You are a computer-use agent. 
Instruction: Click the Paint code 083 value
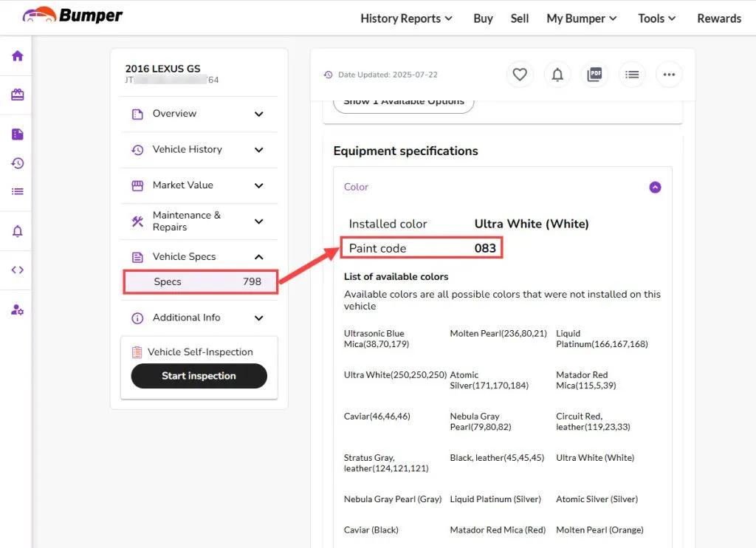(x=485, y=248)
